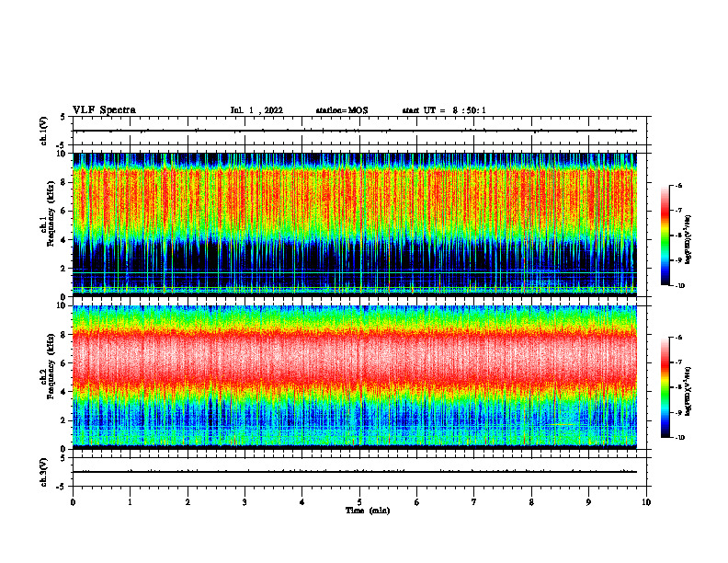The width and height of the screenshot is (728, 563).
Task: Click ch.1 frequency axis tick label 8
Action: [x=63, y=182]
